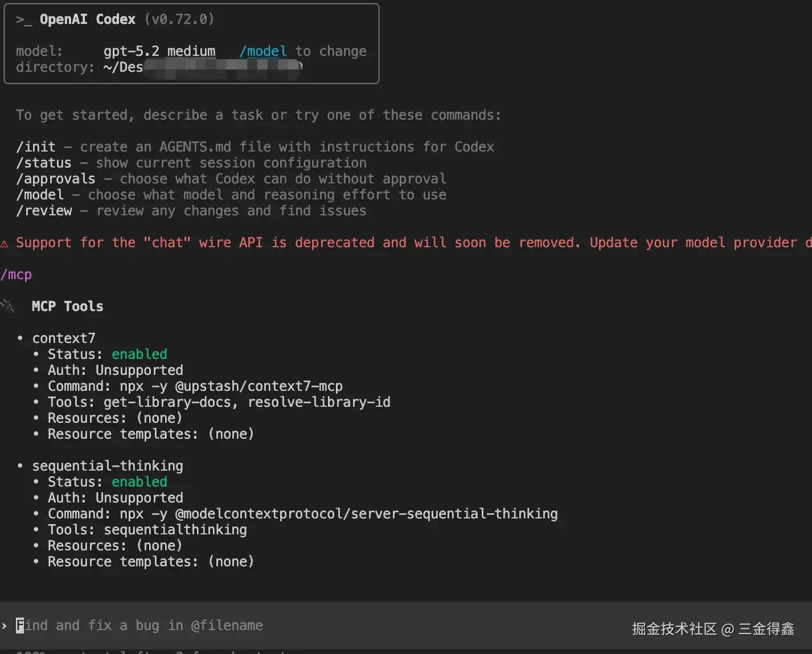Click "Tools: sequentialthinking" line
This screenshot has width=812, height=654.
pyautogui.click(x=147, y=530)
